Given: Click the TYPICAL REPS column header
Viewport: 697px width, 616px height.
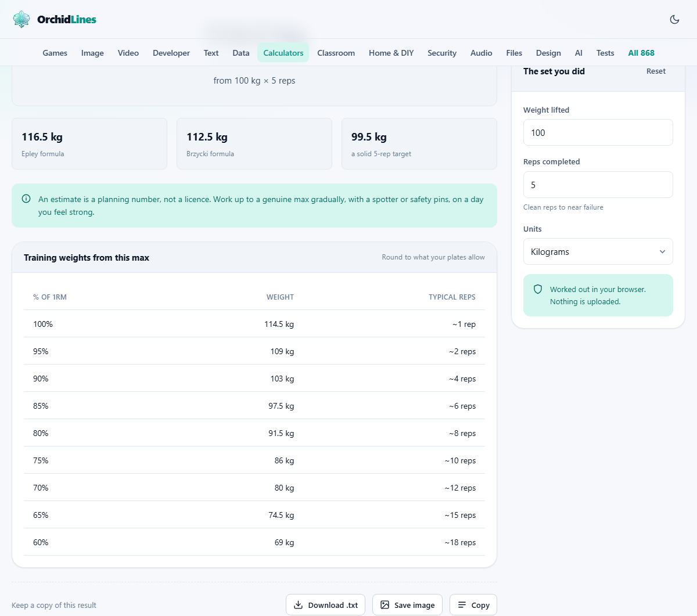Looking at the screenshot, I should click(452, 297).
